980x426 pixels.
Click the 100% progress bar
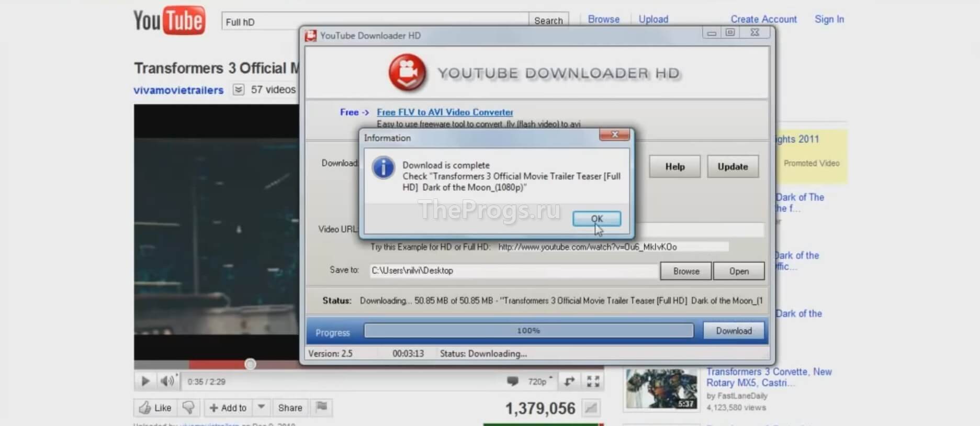pyautogui.click(x=528, y=331)
